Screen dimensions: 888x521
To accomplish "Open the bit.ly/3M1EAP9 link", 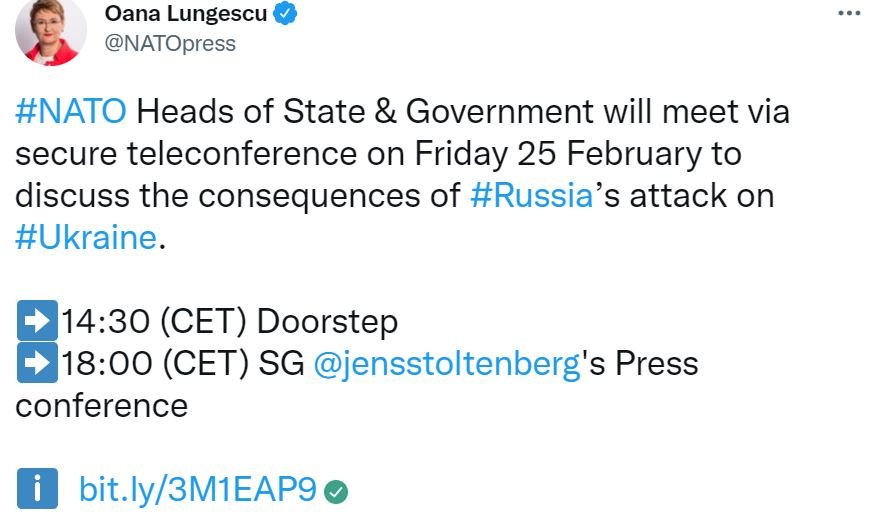I will pos(198,489).
